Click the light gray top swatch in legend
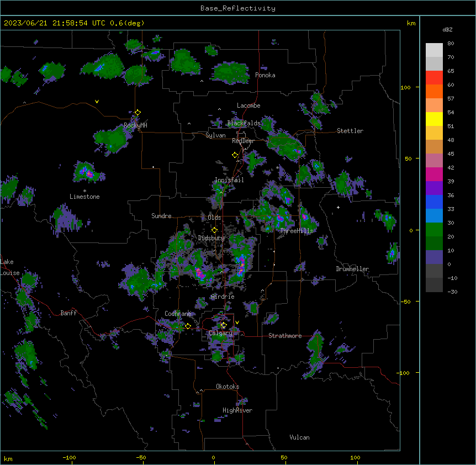This screenshot has width=476, height=465. 434,50
